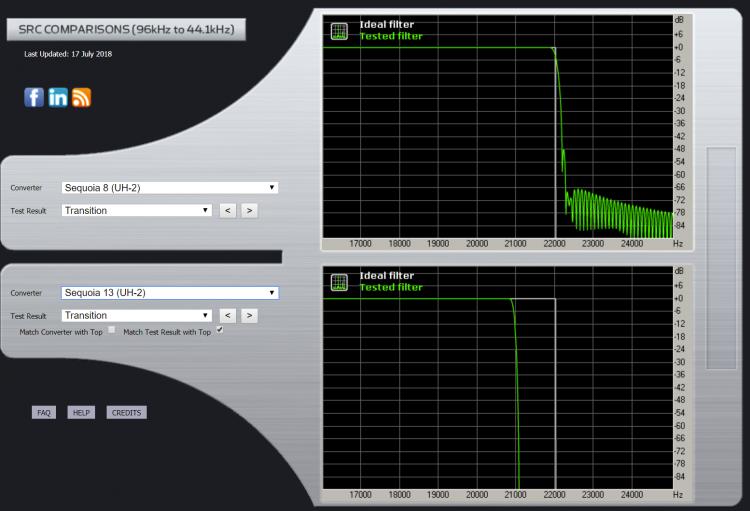Click the bottom graph's spectrum icon

click(339, 283)
